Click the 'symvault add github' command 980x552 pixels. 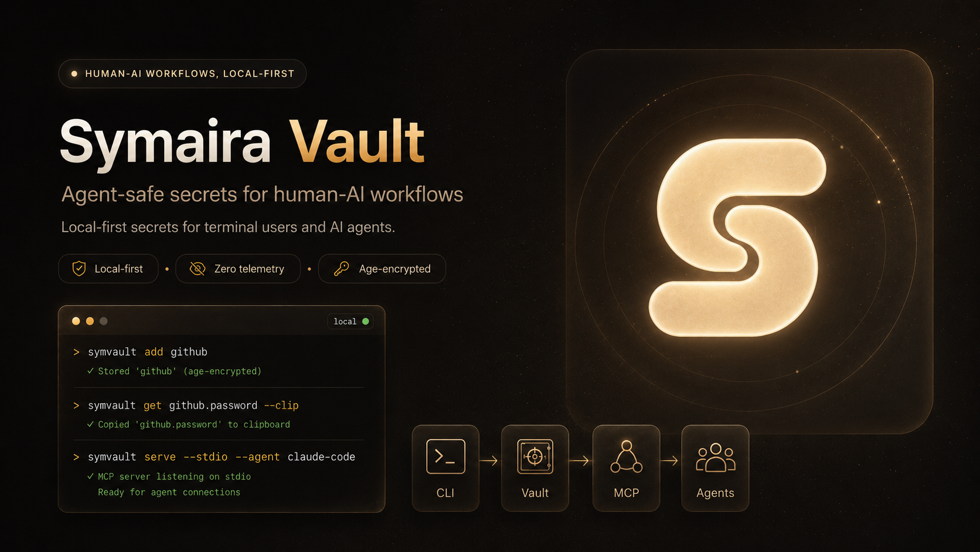148,352
